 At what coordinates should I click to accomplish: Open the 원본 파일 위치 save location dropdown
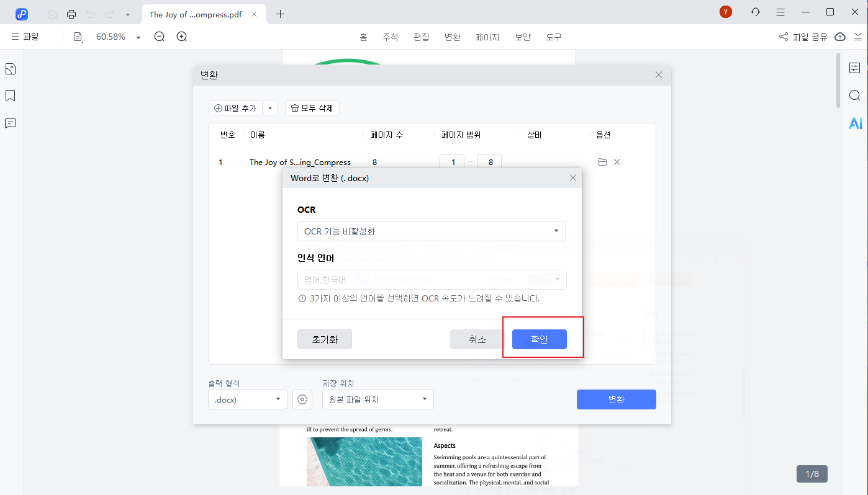(377, 399)
